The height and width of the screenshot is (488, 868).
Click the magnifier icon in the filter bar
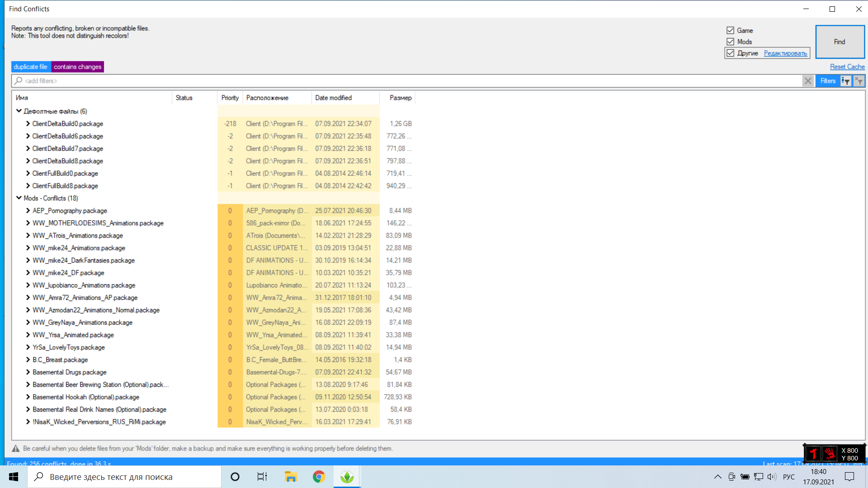[18, 81]
